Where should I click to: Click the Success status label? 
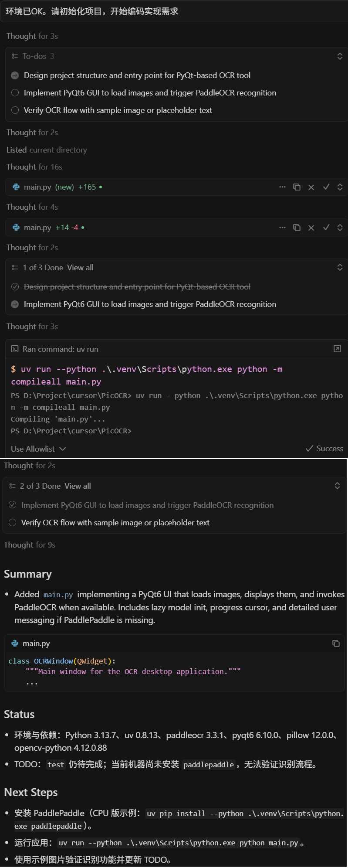click(x=324, y=449)
